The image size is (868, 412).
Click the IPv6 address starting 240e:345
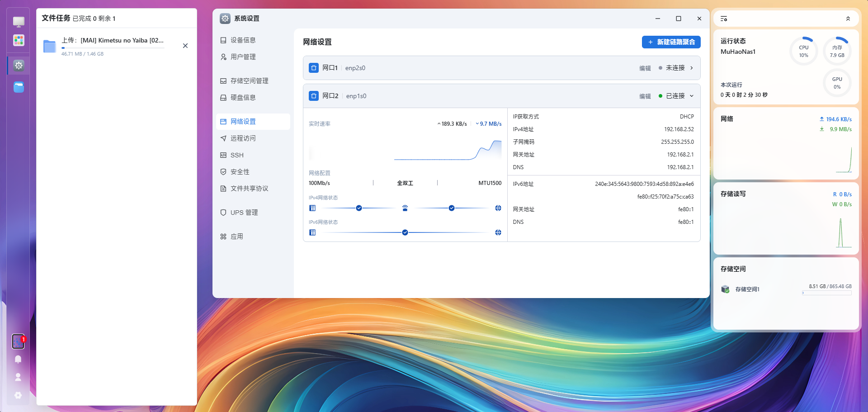pyautogui.click(x=644, y=184)
